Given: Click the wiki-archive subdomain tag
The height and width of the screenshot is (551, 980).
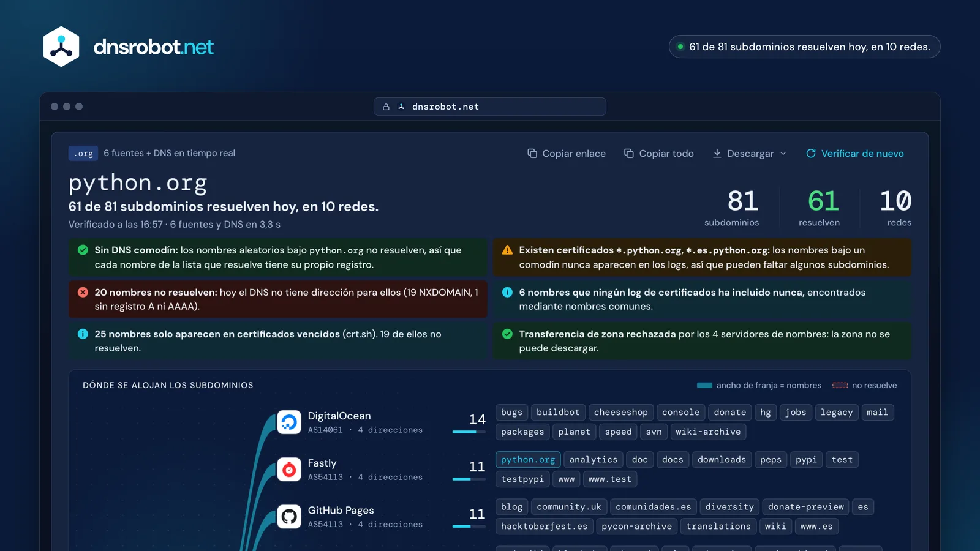Looking at the screenshot, I should (x=708, y=432).
